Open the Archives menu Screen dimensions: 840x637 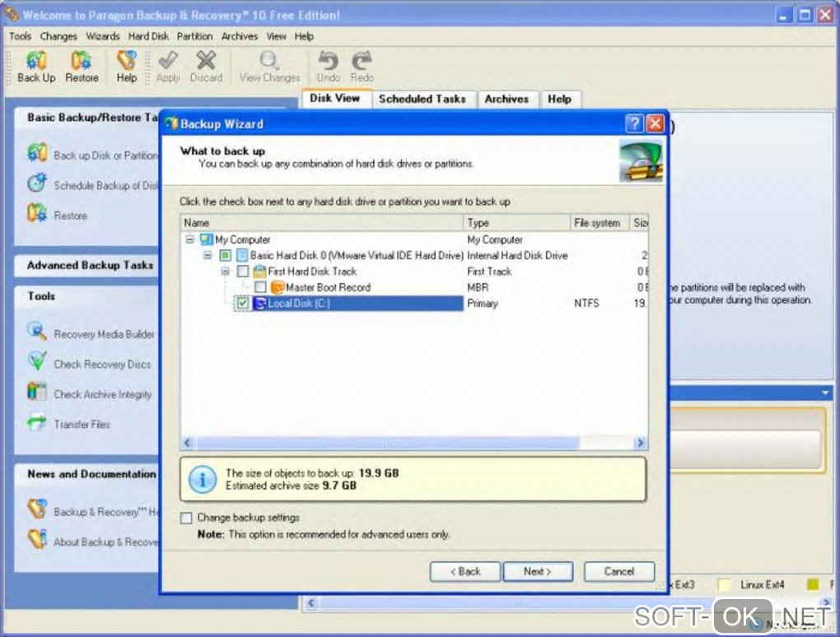[x=240, y=36]
